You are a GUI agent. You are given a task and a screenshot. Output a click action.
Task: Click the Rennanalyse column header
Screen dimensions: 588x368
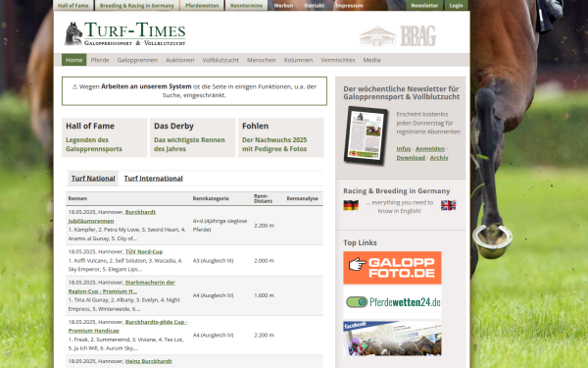[302, 198]
